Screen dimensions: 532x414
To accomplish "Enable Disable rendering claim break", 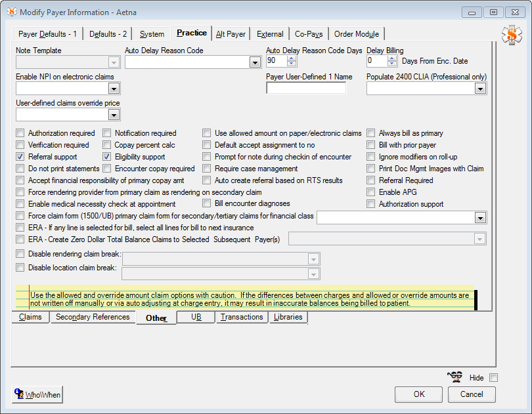I will (x=20, y=254).
